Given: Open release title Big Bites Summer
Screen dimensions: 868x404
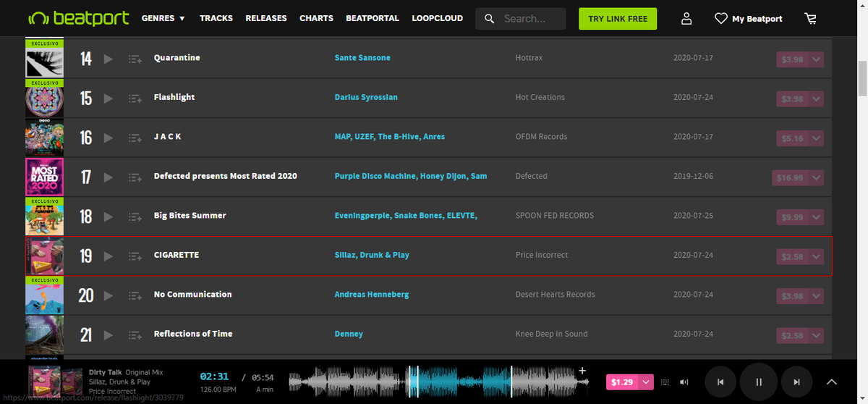Looking at the screenshot, I should (x=190, y=216).
